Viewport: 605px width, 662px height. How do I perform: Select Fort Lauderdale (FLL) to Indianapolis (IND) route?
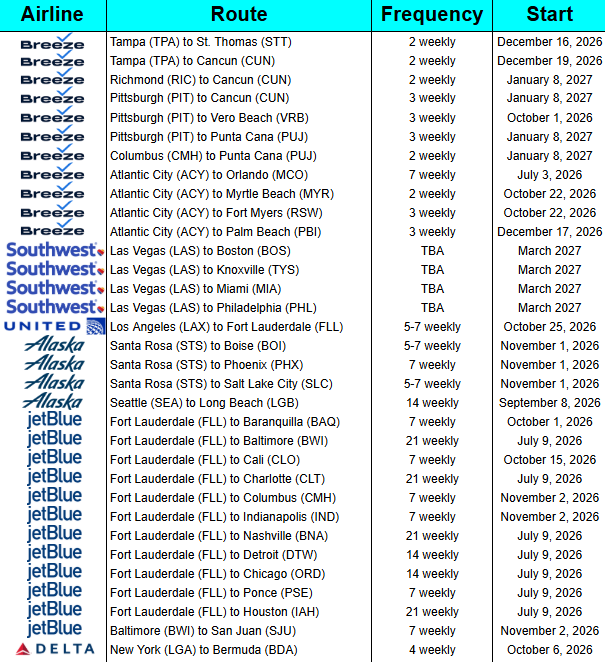pos(225,517)
